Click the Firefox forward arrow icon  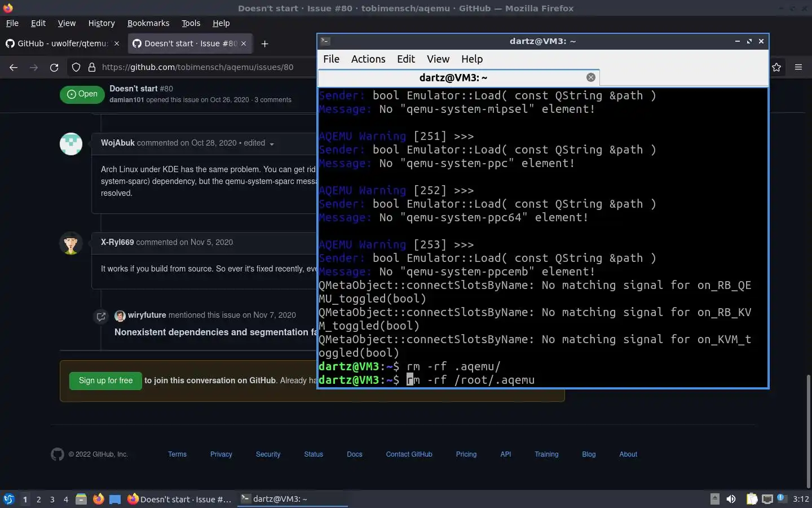[x=34, y=67]
